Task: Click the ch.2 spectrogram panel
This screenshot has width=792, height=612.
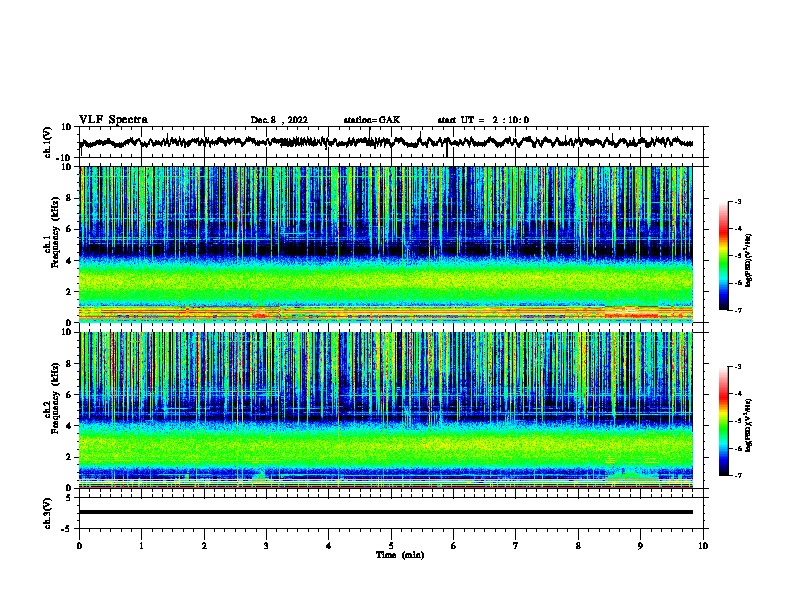Action: click(386, 410)
